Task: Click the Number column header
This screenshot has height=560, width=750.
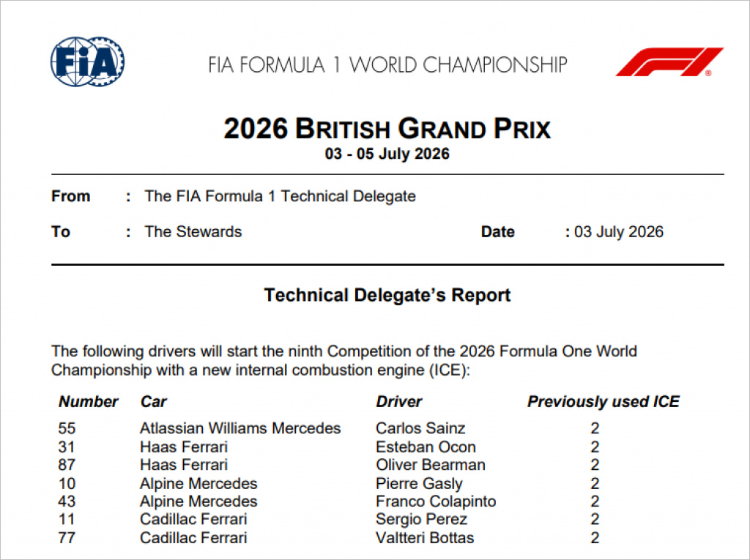Action: [x=88, y=402]
